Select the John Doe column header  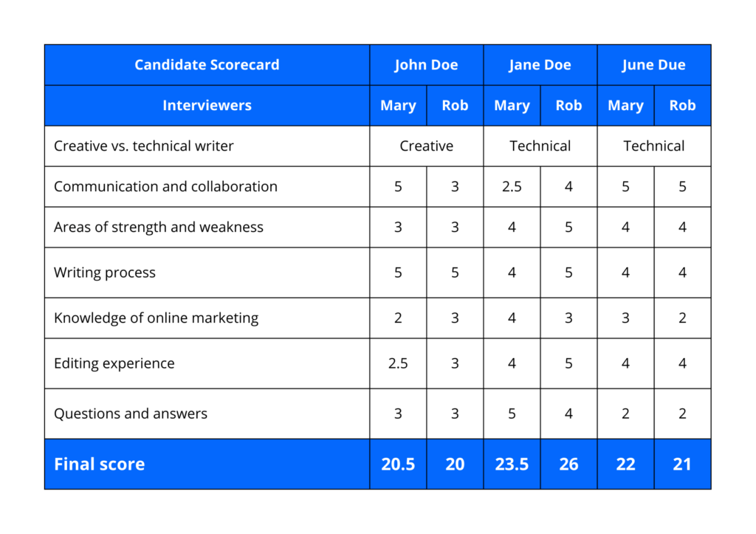(x=426, y=65)
